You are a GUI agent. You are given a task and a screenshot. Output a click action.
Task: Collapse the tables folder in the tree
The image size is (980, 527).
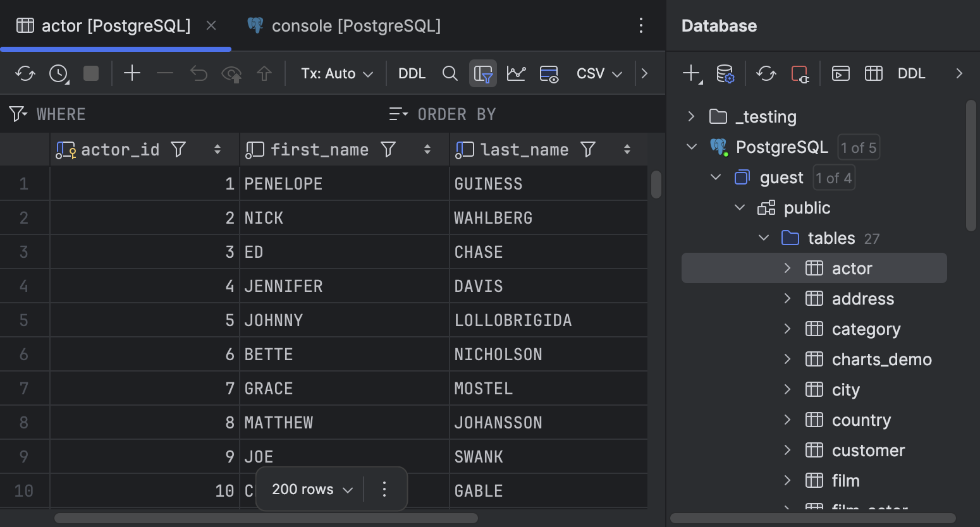[763, 238]
